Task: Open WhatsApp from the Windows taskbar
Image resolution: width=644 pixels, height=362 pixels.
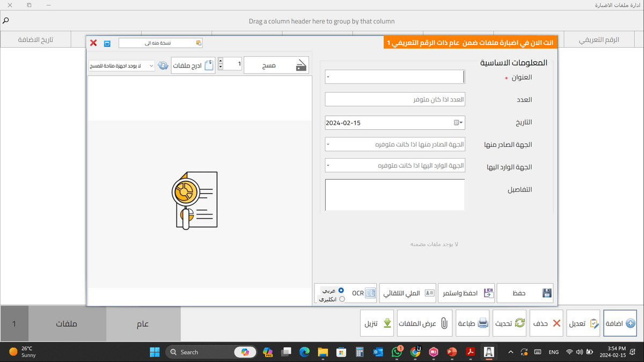Action: click(397, 352)
